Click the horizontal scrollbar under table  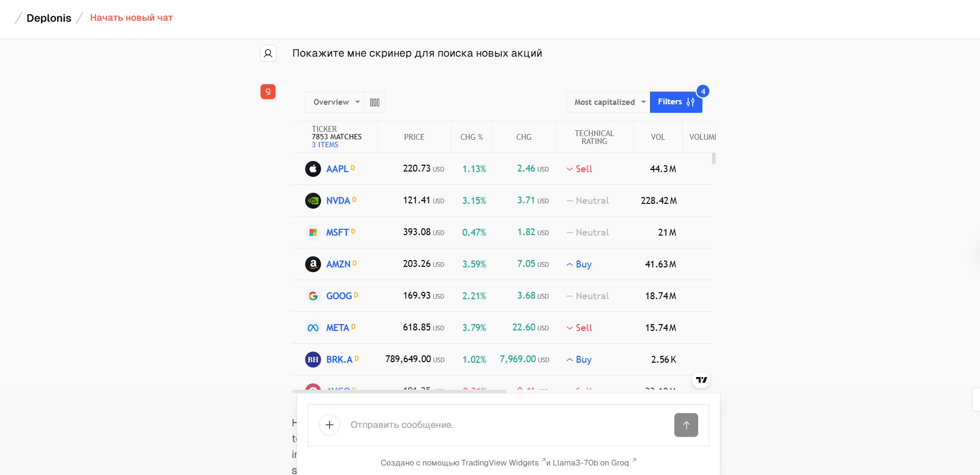point(399,391)
